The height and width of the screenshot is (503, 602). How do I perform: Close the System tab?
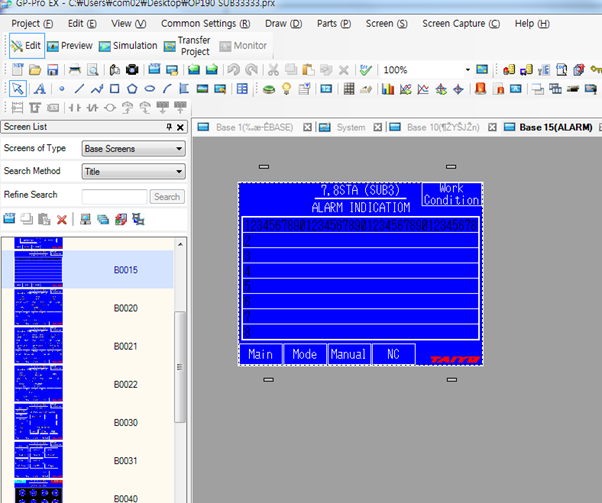tap(378, 127)
